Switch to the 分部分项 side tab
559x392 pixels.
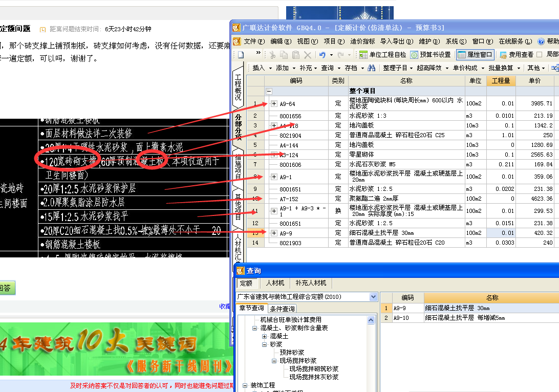pos(238,127)
